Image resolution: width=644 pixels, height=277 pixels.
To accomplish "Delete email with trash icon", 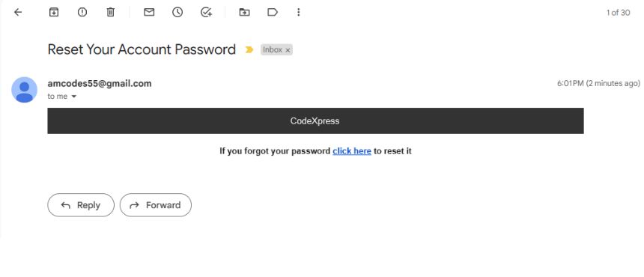I will click(x=111, y=12).
